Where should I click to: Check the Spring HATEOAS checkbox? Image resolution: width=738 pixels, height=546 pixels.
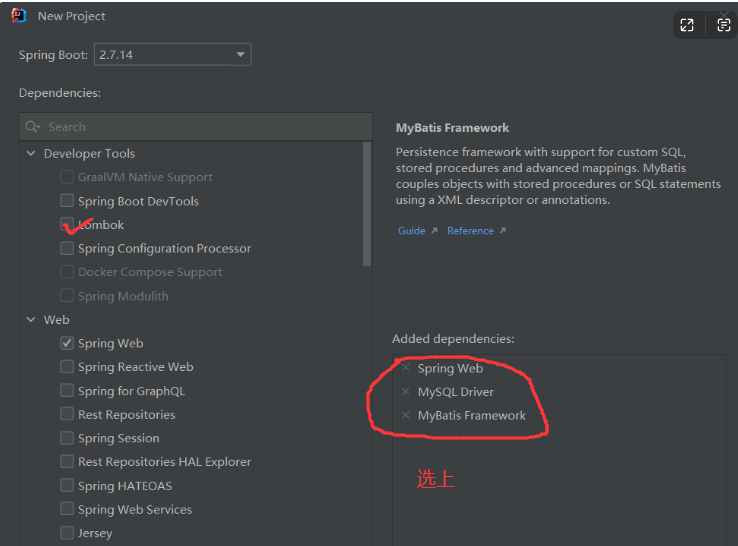tap(67, 485)
